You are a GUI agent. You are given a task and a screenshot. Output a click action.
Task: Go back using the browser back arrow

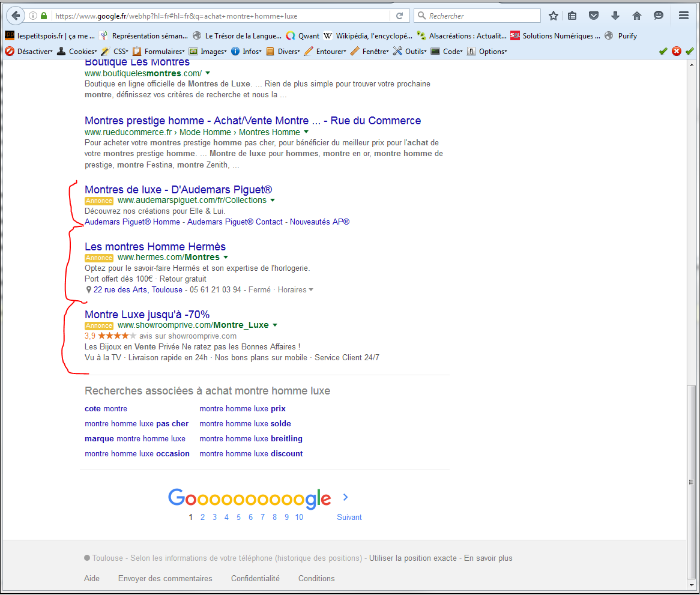point(16,16)
